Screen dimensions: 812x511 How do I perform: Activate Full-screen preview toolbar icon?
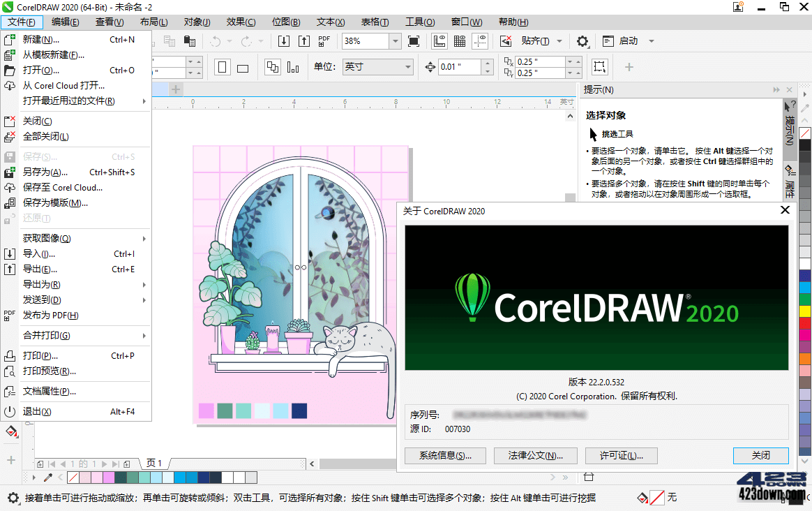point(414,41)
